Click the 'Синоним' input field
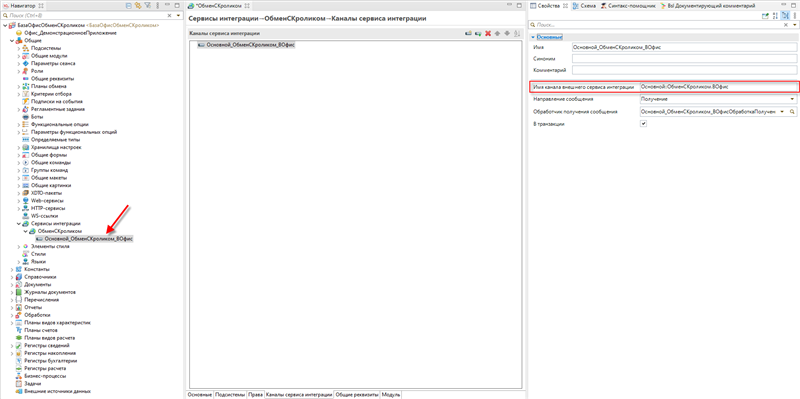 (684, 59)
